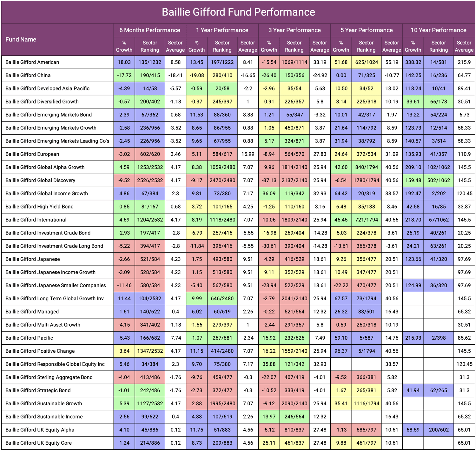476x451 pixels.
Task: Select the -22.22 five-year growth cell
Action: 341,285
